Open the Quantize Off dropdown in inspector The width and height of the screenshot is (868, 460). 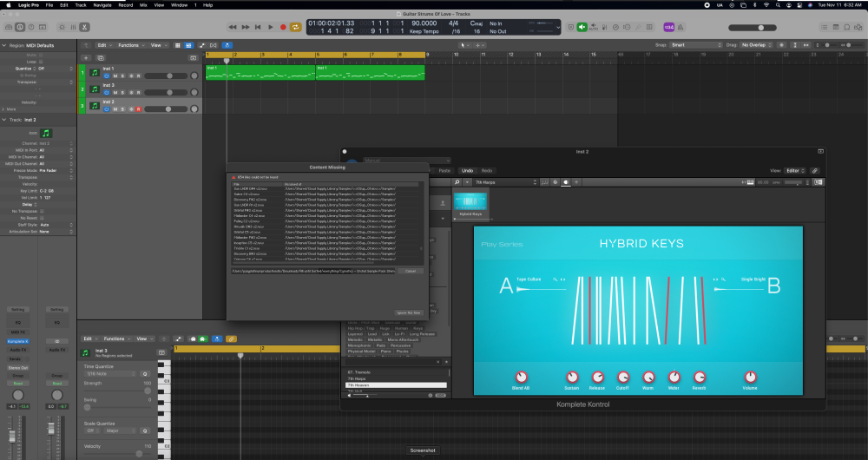(56, 69)
